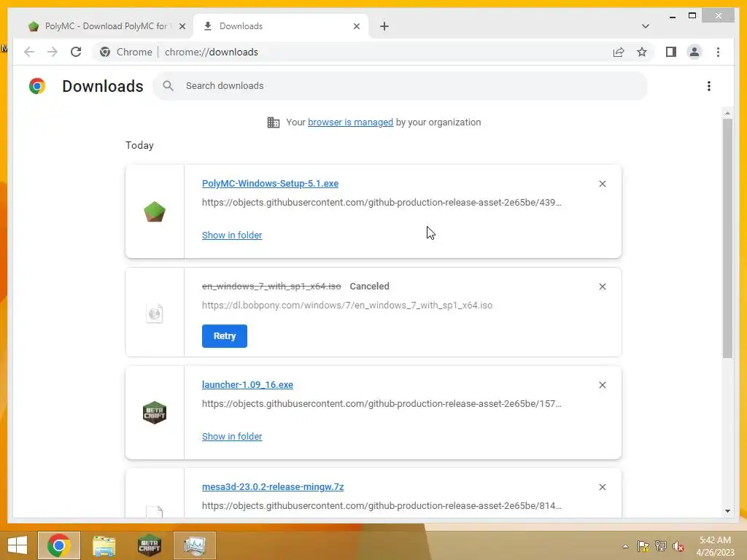Open the Windows Start button
The width and height of the screenshot is (747, 560).
pyautogui.click(x=18, y=545)
